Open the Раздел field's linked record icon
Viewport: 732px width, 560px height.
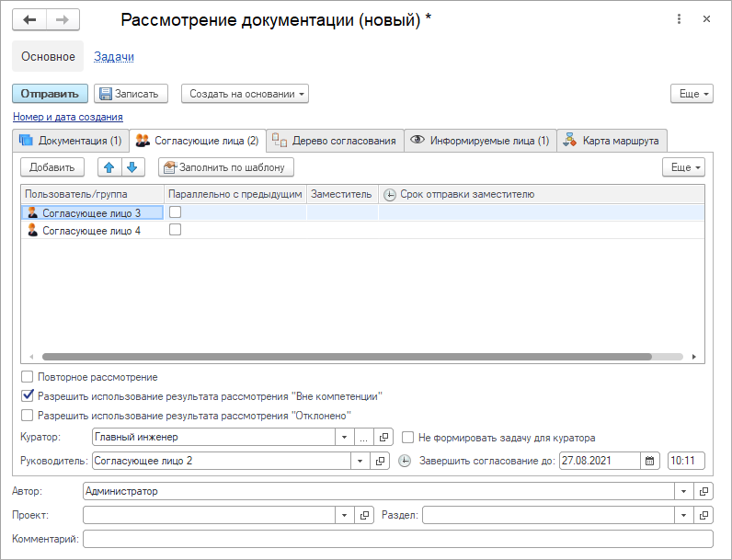(703, 515)
